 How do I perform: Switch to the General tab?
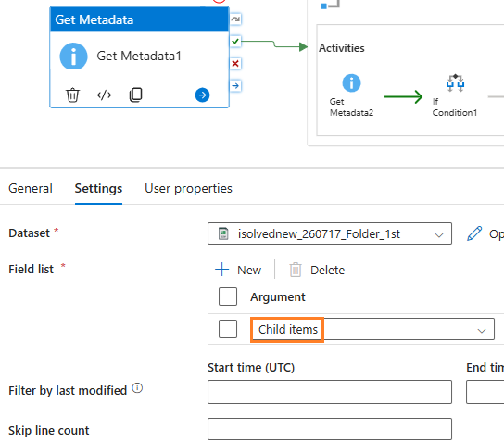[x=31, y=188]
